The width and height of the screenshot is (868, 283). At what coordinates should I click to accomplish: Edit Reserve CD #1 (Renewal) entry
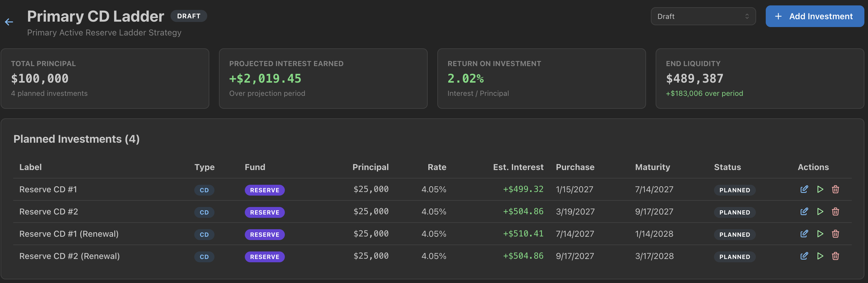pos(804,233)
